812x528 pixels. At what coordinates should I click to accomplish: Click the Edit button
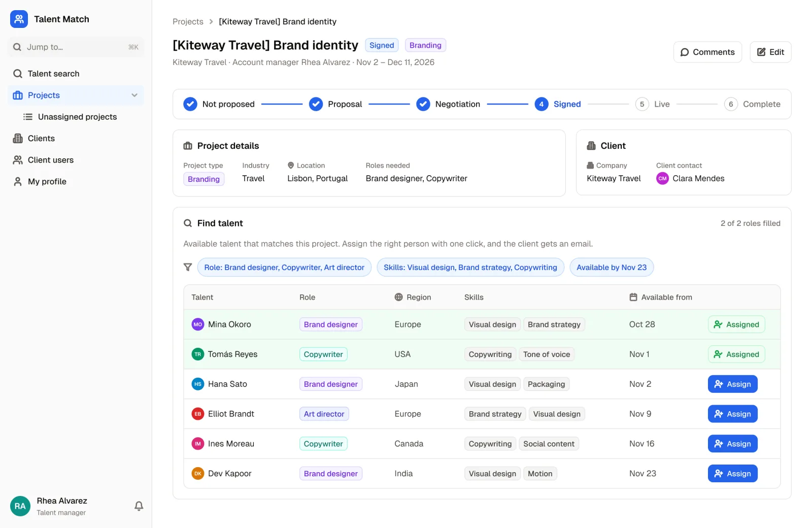point(770,52)
